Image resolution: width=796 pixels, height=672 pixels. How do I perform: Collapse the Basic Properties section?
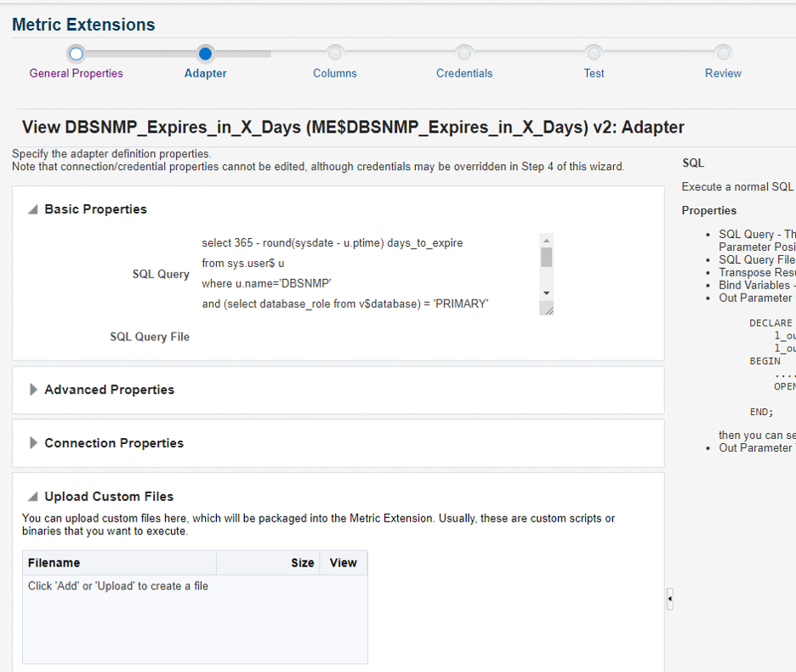click(33, 209)
